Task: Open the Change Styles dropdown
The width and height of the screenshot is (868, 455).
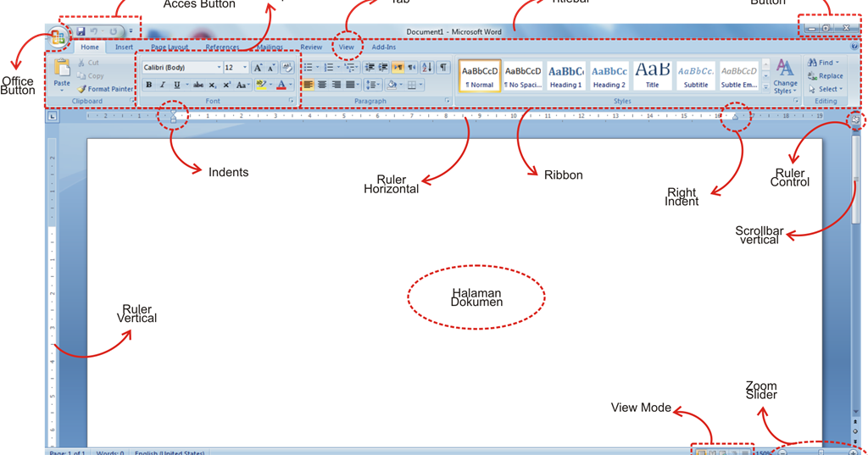Action: point(785,76)
